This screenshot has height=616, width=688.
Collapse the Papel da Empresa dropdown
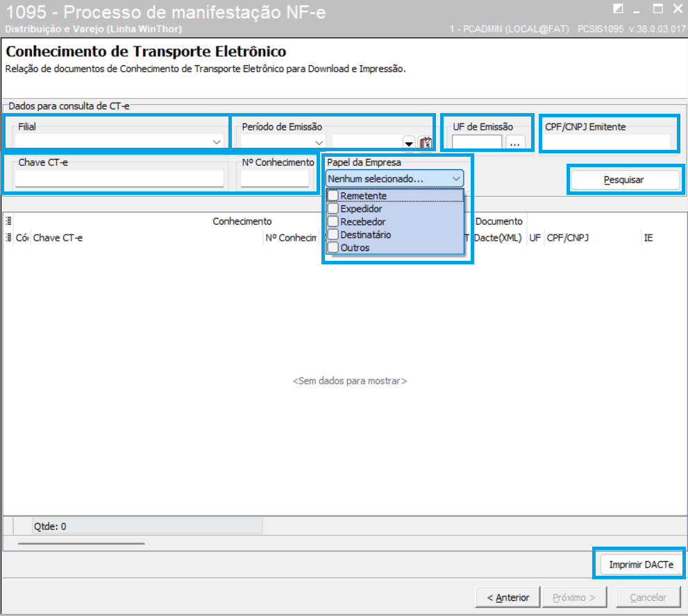point(456,178)
